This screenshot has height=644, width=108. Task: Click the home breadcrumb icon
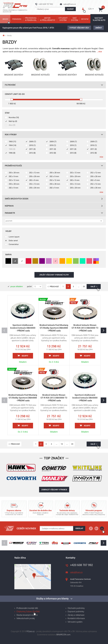(4, 36)
